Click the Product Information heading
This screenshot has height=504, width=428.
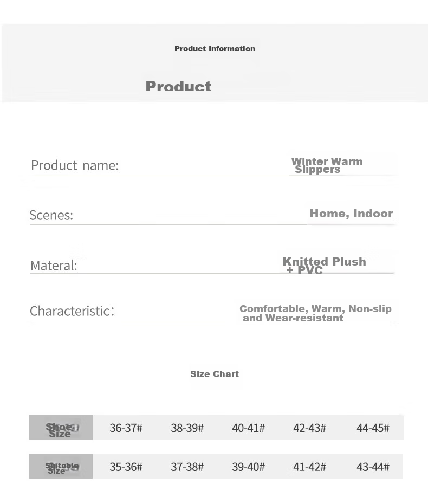[215, 49]
